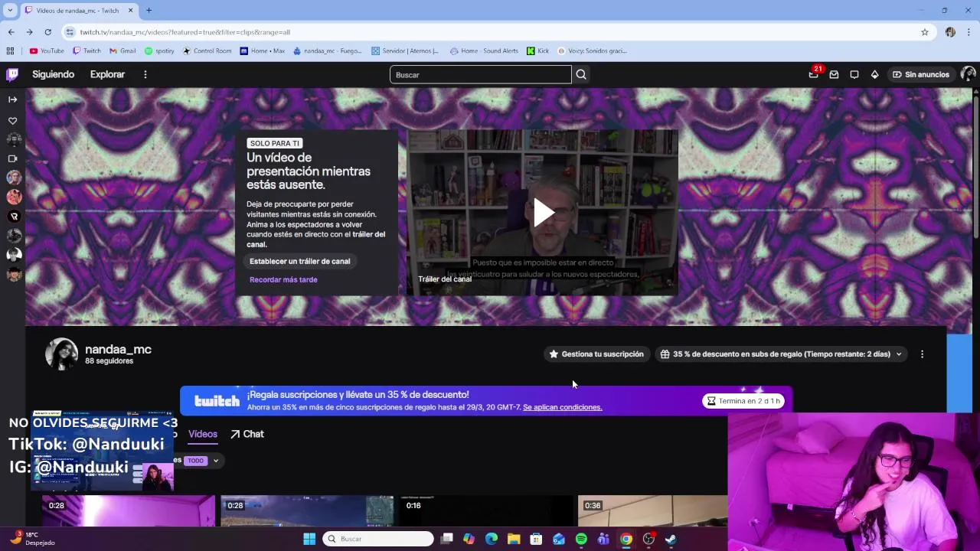This screenshot has width=980, height=551.
Task: Click the Windows taskbar search box
Action: coord(378,539)
